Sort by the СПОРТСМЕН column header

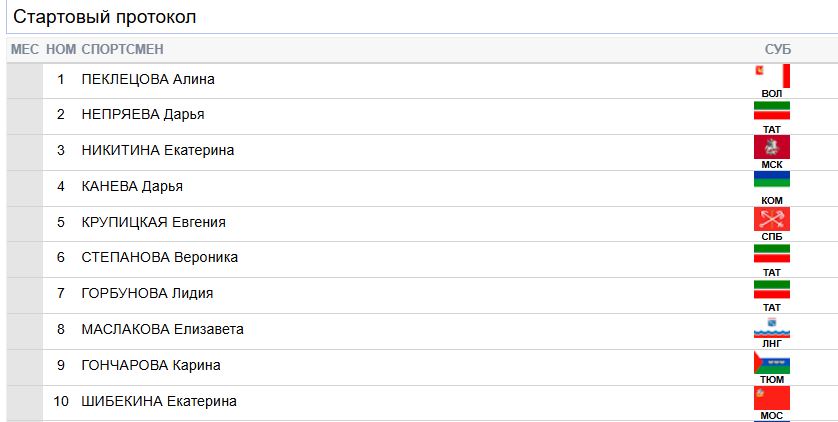coord(122,49)
